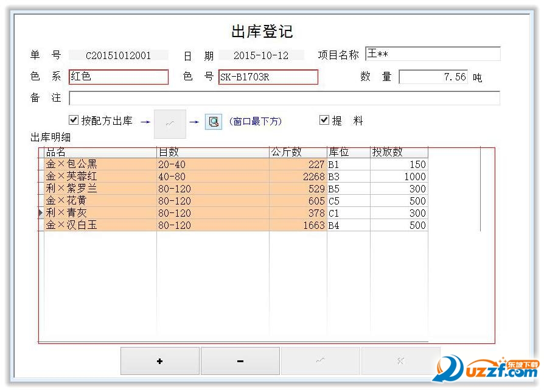Click the 公斤数 cell 1663
Image resolution: width=544 pixels, height=392 pixels.
click(x=298, y=225)
